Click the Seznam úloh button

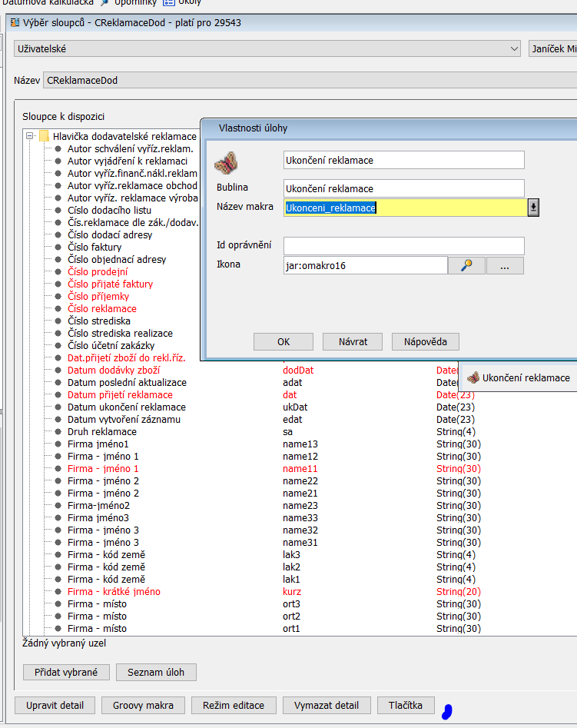tap(156, 672)
